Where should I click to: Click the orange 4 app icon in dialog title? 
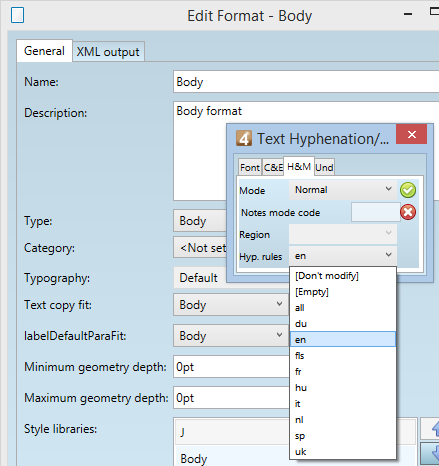tap(244, 138)
